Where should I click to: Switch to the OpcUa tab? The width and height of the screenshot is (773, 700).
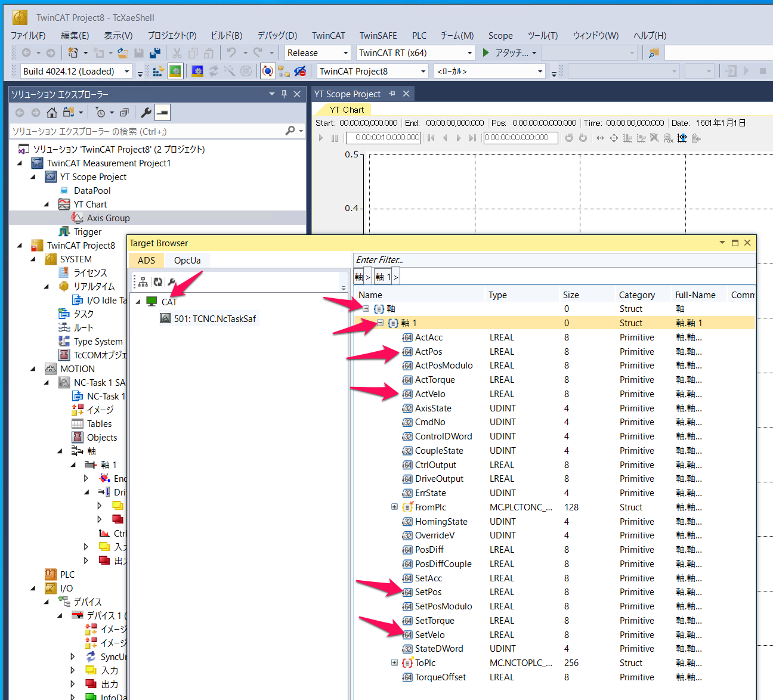tap(187, 261)
